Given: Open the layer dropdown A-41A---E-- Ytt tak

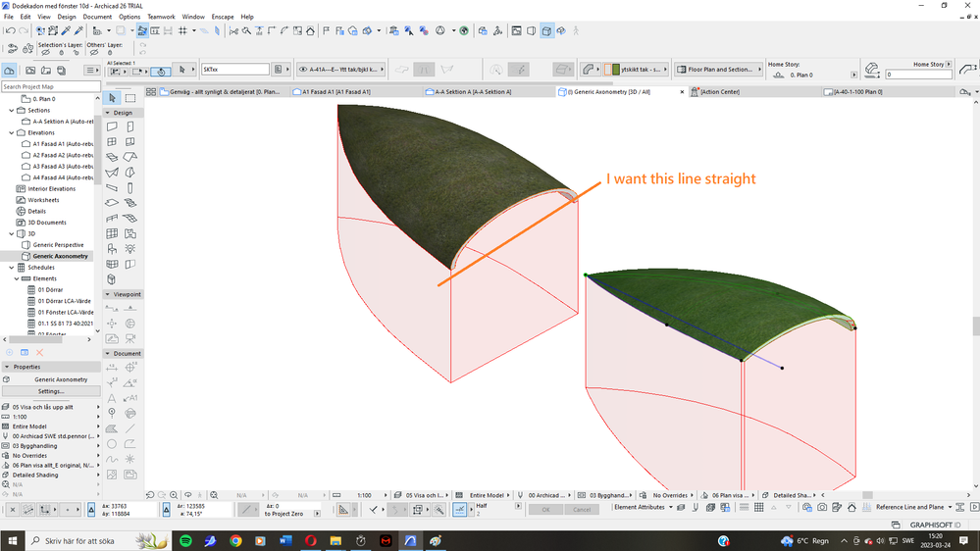Looking at the screenshot, I should [341, 70].
